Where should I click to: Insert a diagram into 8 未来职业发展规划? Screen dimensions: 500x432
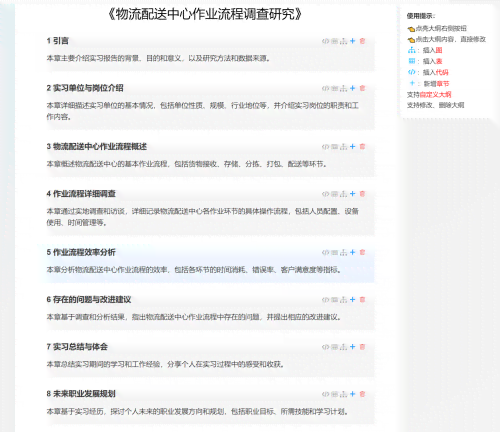click(x=344, y=395)
